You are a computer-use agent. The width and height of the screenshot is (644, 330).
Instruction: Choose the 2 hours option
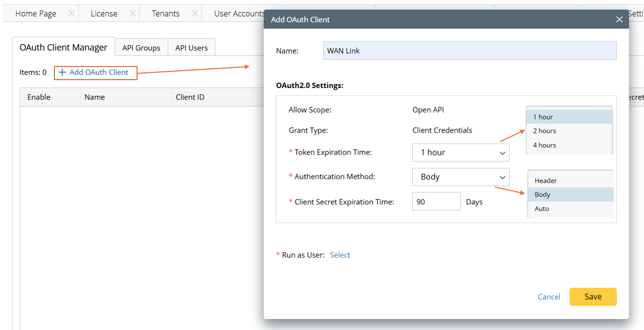545,131
